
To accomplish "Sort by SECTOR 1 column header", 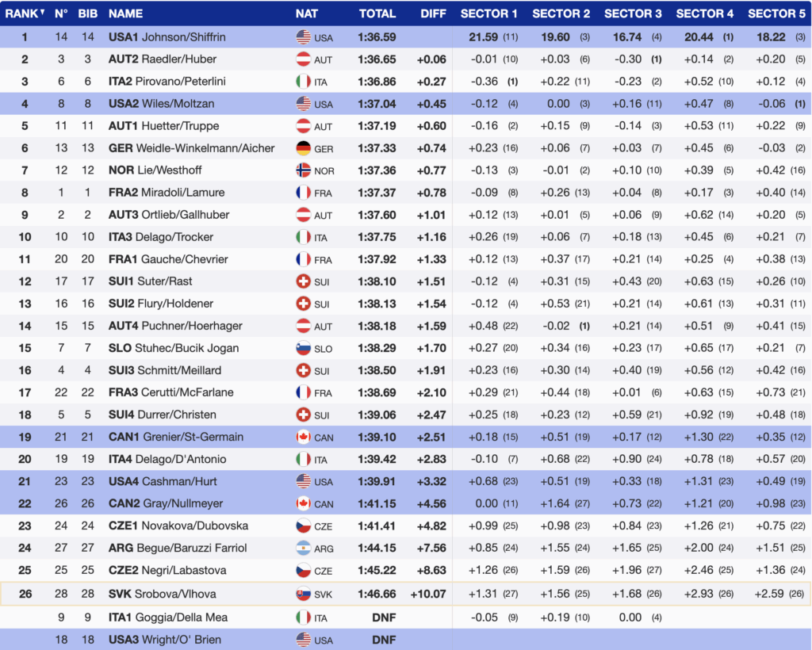I will 488,13.
